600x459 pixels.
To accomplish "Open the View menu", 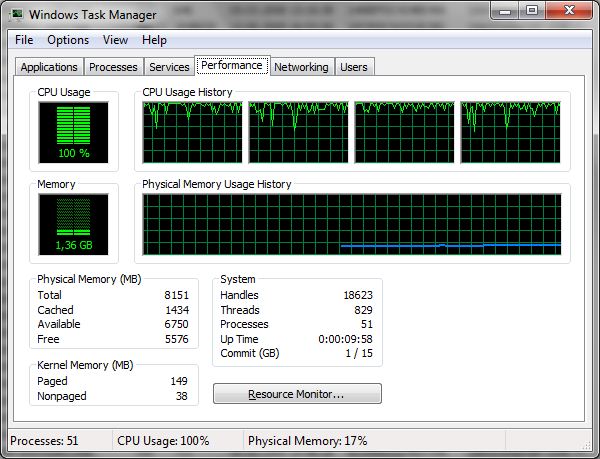I will tap(115, 40).
